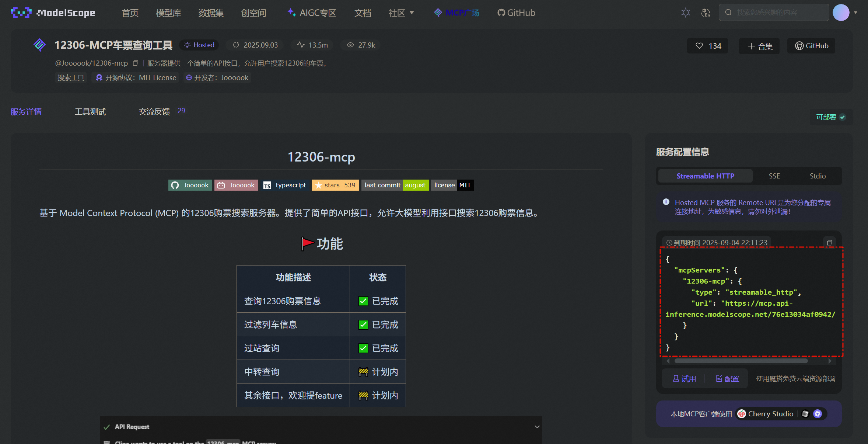Click the search field in the header
This screenshot has width=868, height=444.
(x=774, y=13)
